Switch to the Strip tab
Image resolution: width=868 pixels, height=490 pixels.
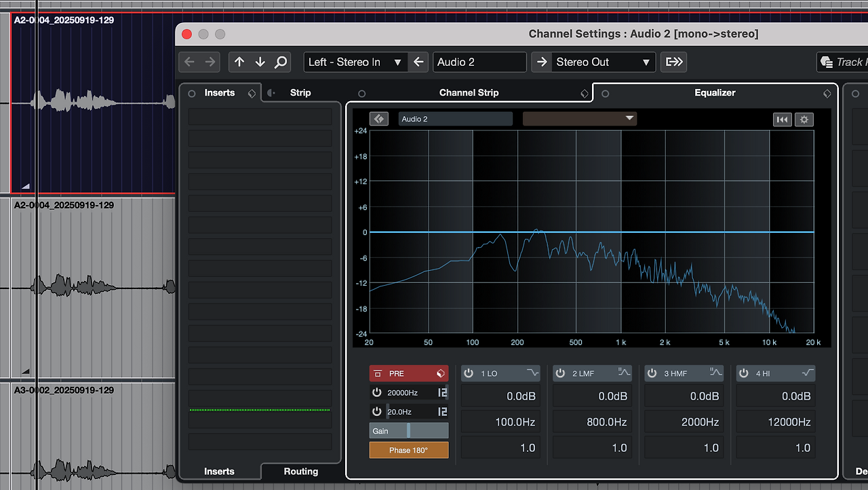pyautogui.click(x=300, y=93)
